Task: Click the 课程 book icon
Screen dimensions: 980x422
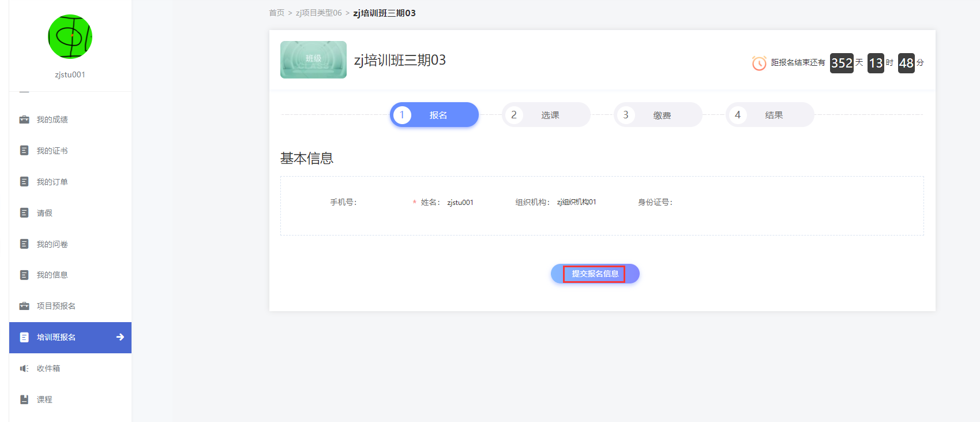Action: (24, 399)
